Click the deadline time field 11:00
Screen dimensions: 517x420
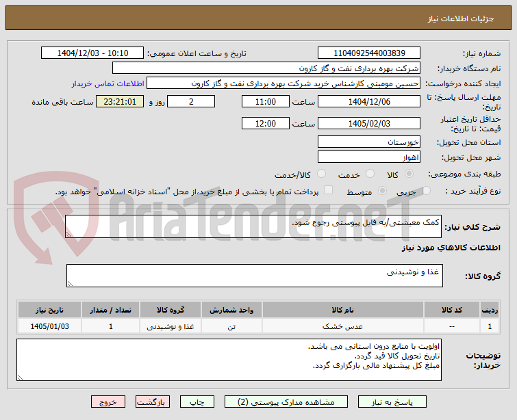[266, 101]
